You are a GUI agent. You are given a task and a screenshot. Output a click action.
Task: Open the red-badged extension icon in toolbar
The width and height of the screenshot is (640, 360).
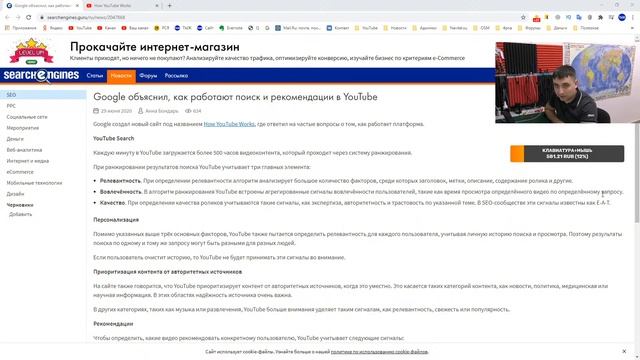[x=536, y=18]
